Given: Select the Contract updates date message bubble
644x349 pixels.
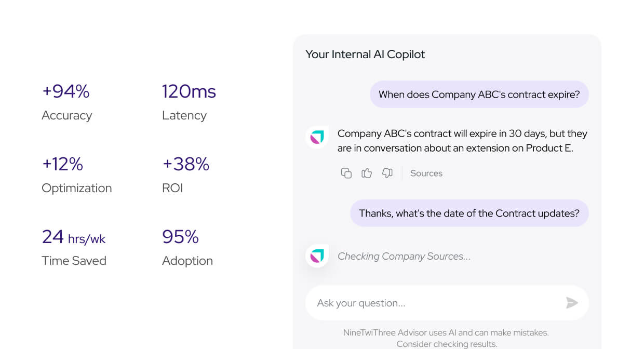Looking at the screenshot, I should pos(469,213).
